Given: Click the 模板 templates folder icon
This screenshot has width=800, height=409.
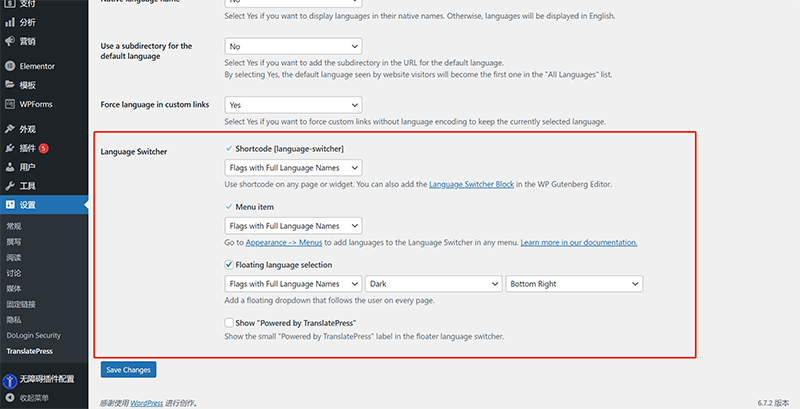Looking at the screenshot, I should (x=10, y=85).
